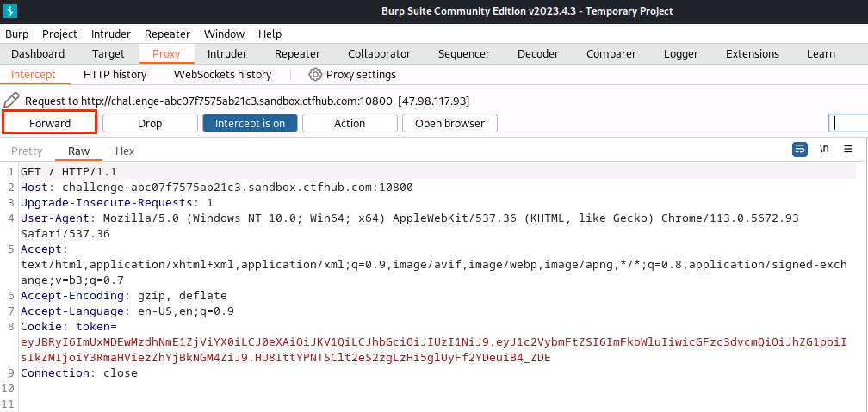Open the Extensions tab
Screen dimensions: 868x412
point(753,53)
